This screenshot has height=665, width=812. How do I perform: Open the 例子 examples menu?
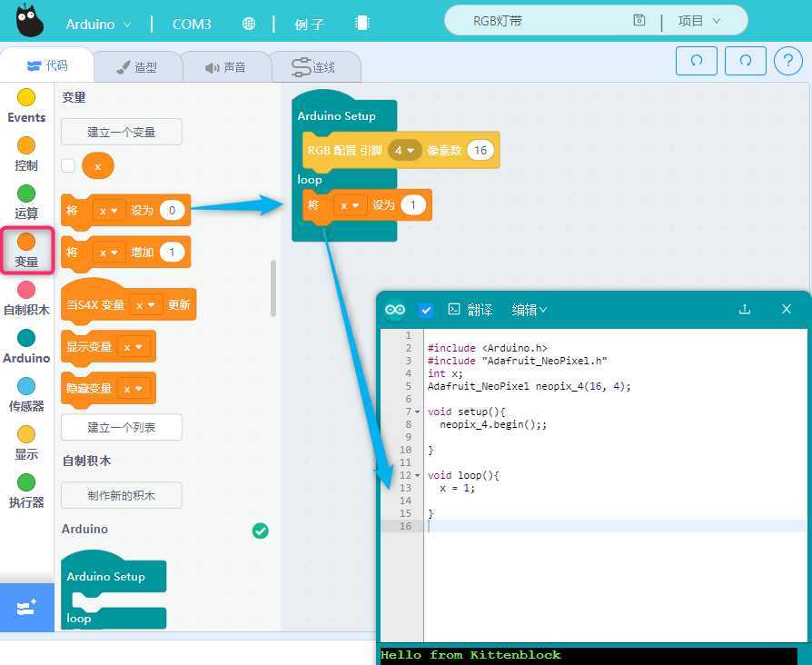coord(309,24)
